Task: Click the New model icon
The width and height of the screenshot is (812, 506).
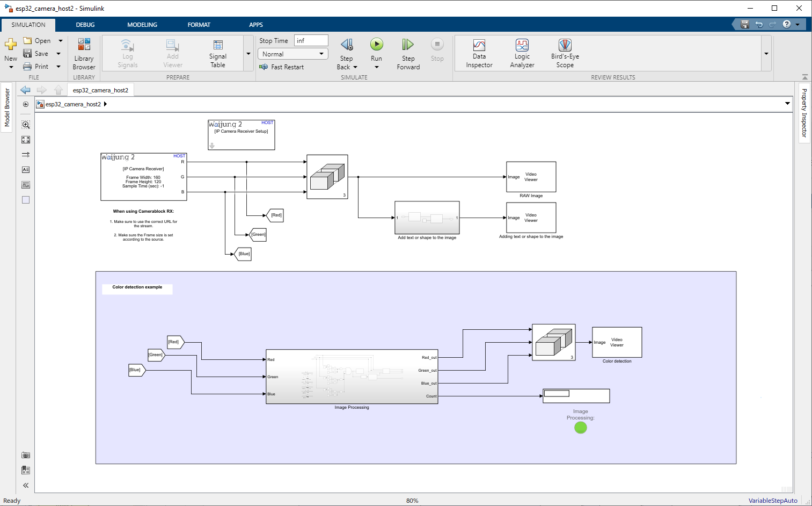Action: [x=11, y=45]
